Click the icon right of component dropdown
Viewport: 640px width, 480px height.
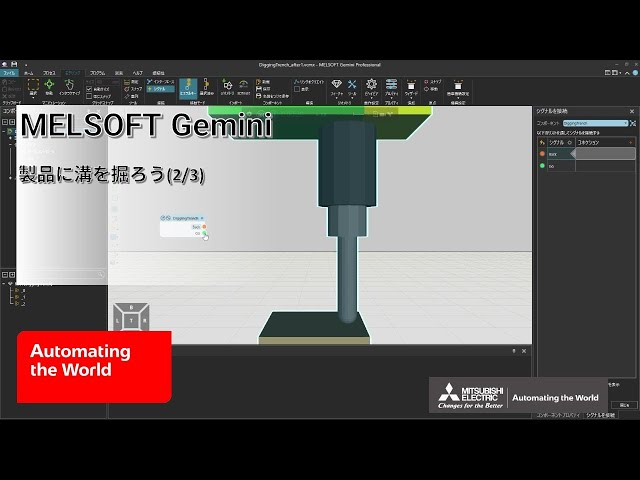click(633, 123)
